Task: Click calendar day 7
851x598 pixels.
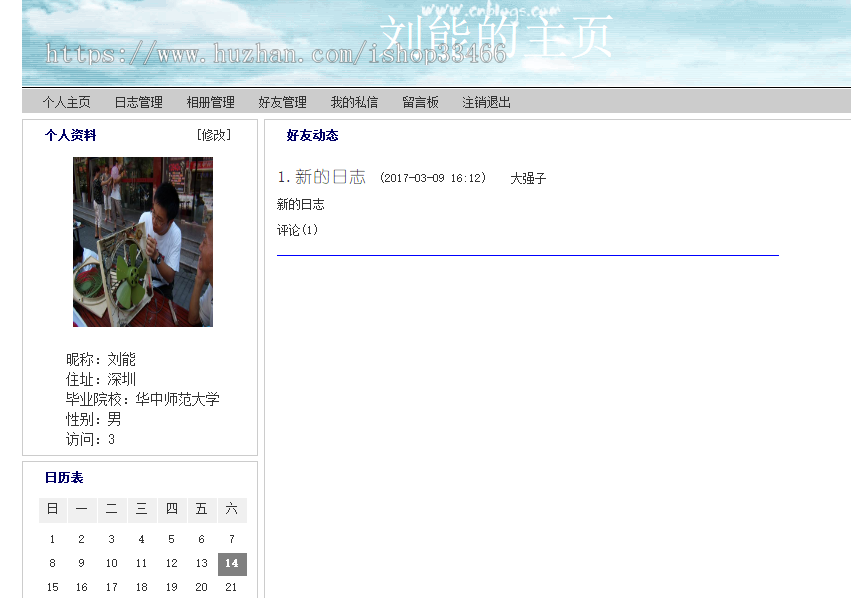Action: [232, 539]
